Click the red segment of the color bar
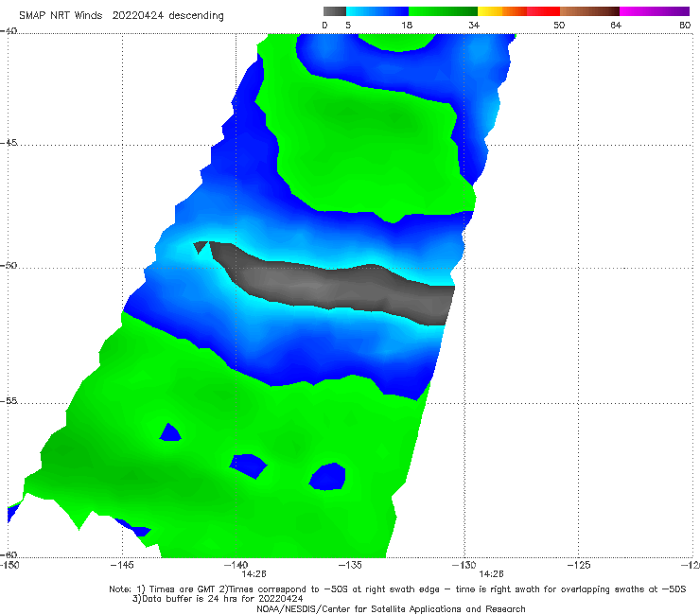The width and height of the screenshot is (700, 615). pos(543,11)
